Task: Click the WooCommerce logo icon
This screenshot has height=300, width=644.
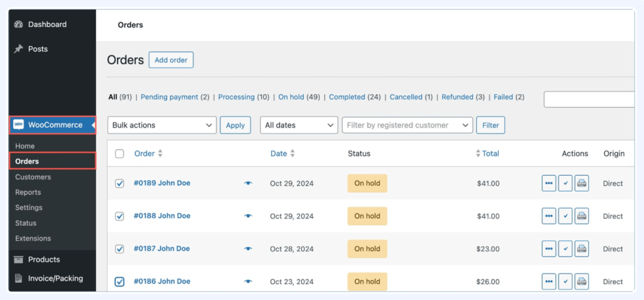Action: coord(18,125)
